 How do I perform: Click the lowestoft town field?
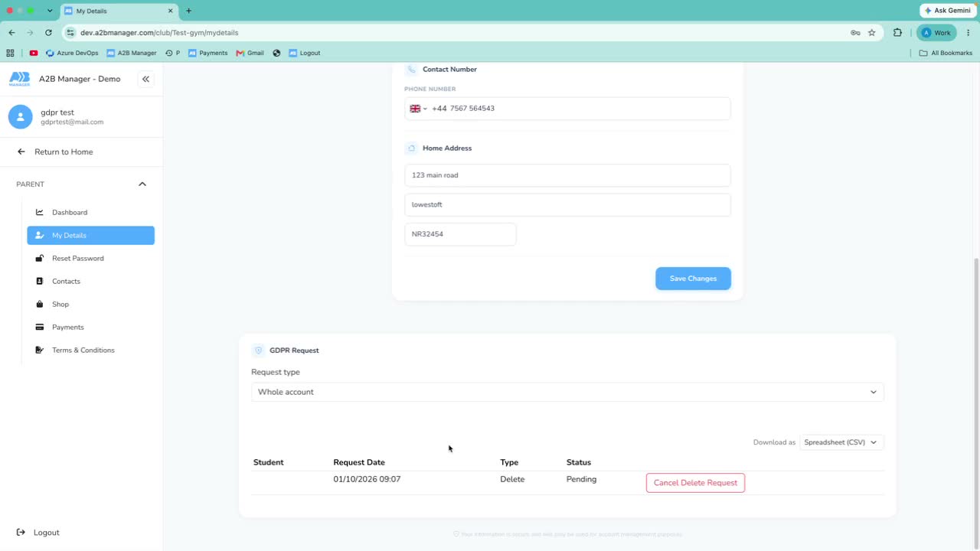click(567, 204)
